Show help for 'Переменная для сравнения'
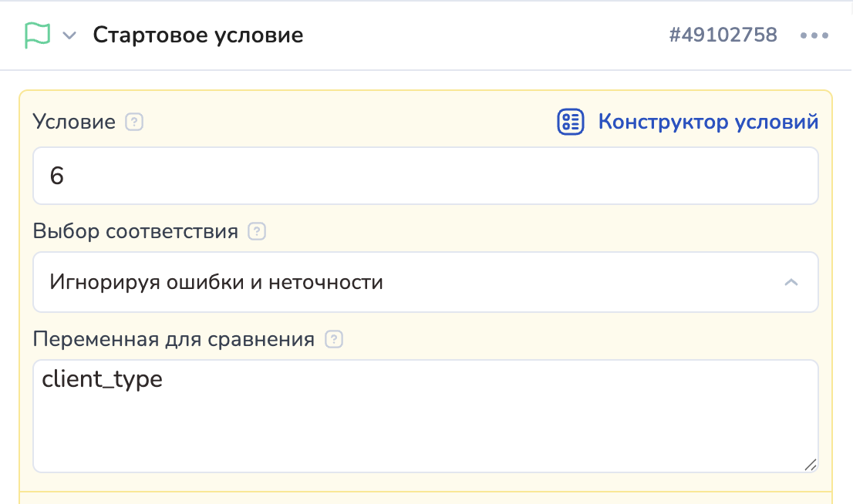Viewport: 853px width, 504px height. 334,339
